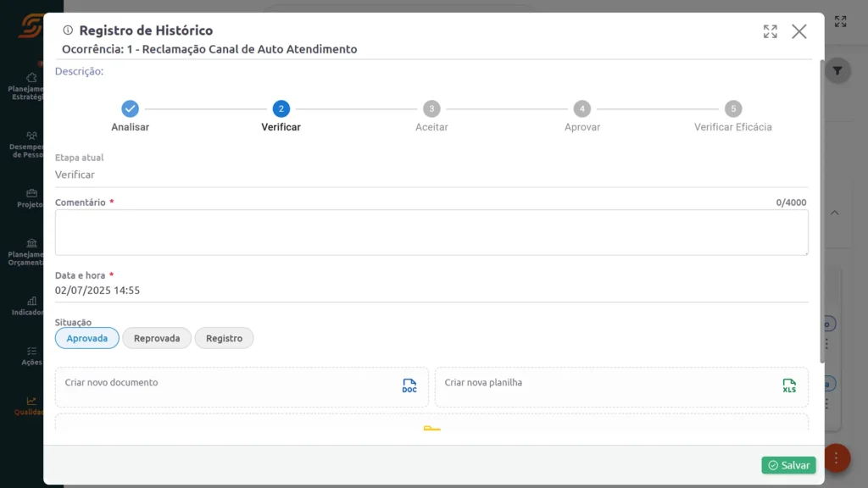Open Qualidade module in the sidebar
The height and width of the screenshot is (488, 868).
coord(29,406)
